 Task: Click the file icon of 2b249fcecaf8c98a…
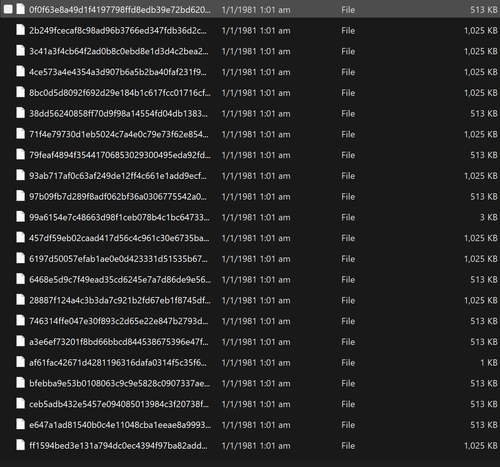click(21, 30)
